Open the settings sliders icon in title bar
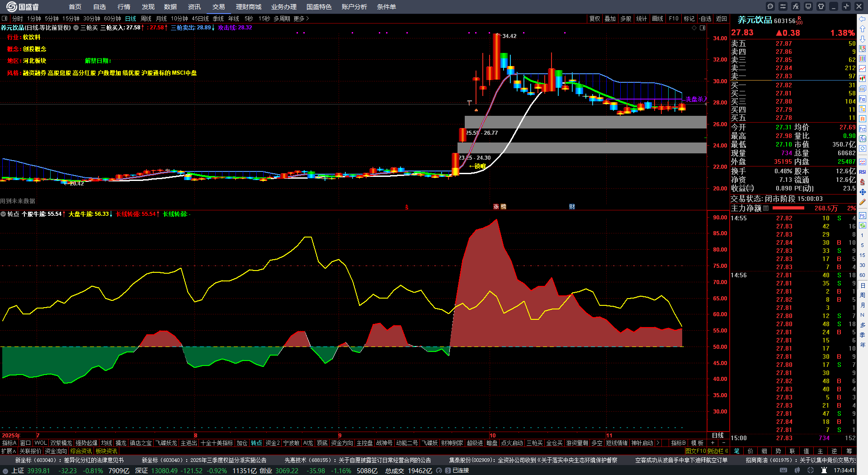Screen dimensions: 868x475 pos(783,6)
